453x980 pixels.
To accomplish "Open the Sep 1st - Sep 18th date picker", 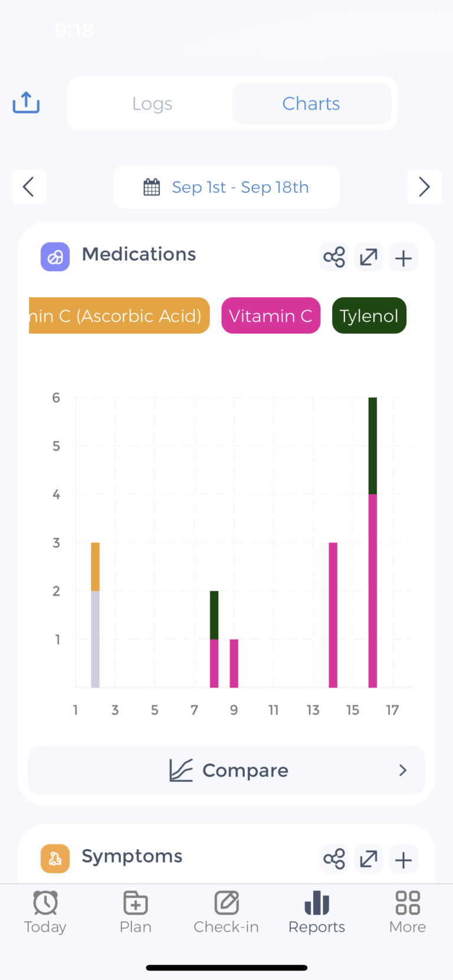I will 226,187.
